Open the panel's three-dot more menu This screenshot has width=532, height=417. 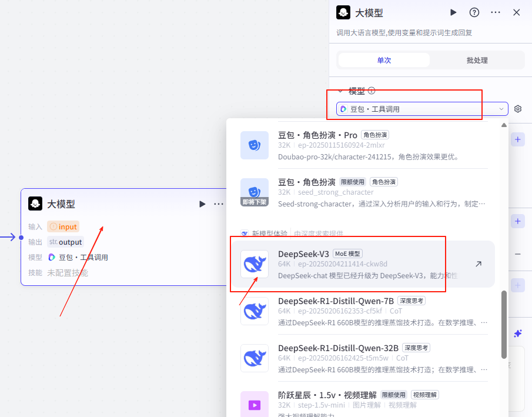pyautogui.click(x=496, y=12)
